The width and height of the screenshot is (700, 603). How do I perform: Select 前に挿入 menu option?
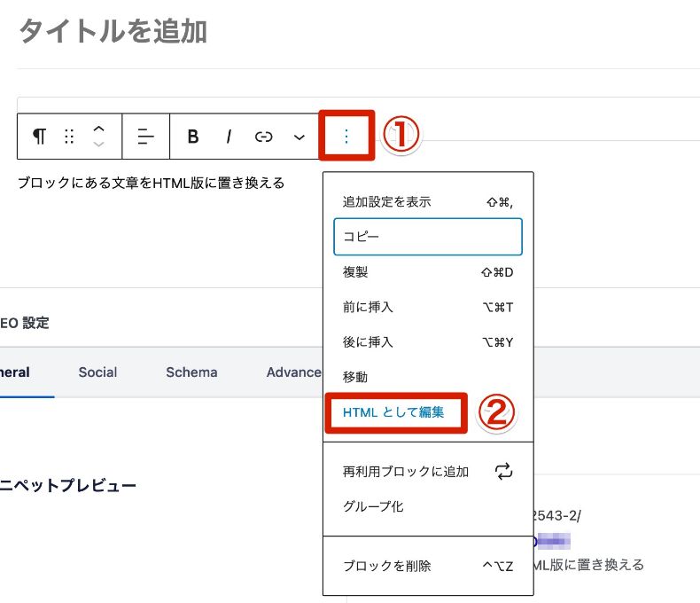428,307
